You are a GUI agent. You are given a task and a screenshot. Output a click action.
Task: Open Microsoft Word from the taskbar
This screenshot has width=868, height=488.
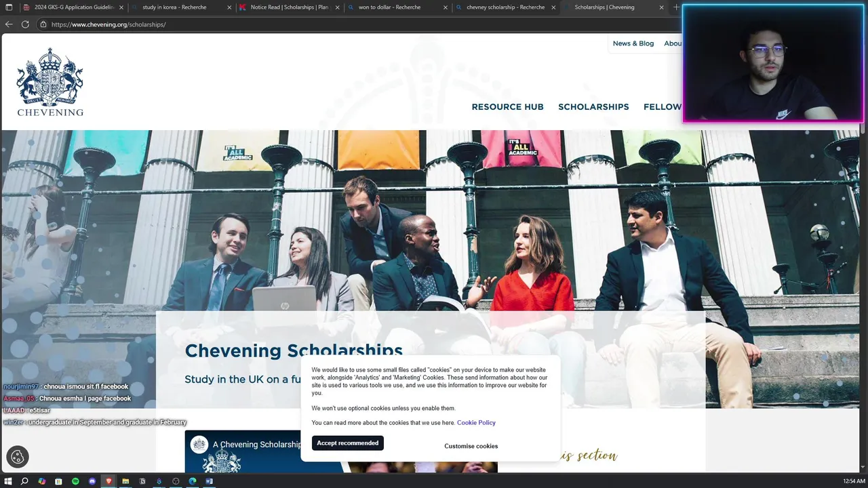(209, 481)
